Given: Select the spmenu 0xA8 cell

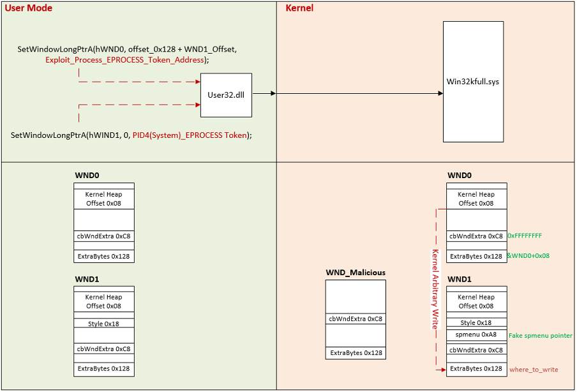Looking at the screenshot, I should click(x=476, y=335).
